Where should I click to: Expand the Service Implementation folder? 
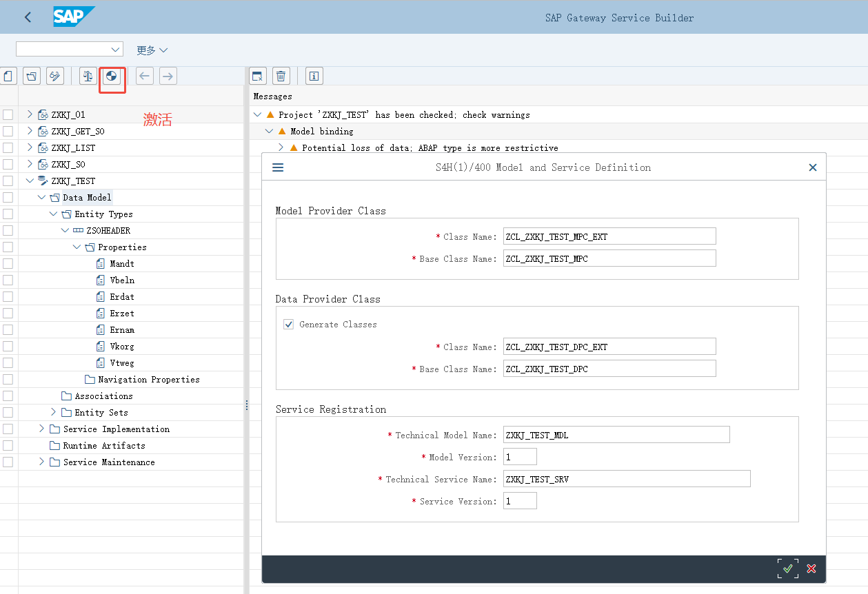[x=41, y=429]
